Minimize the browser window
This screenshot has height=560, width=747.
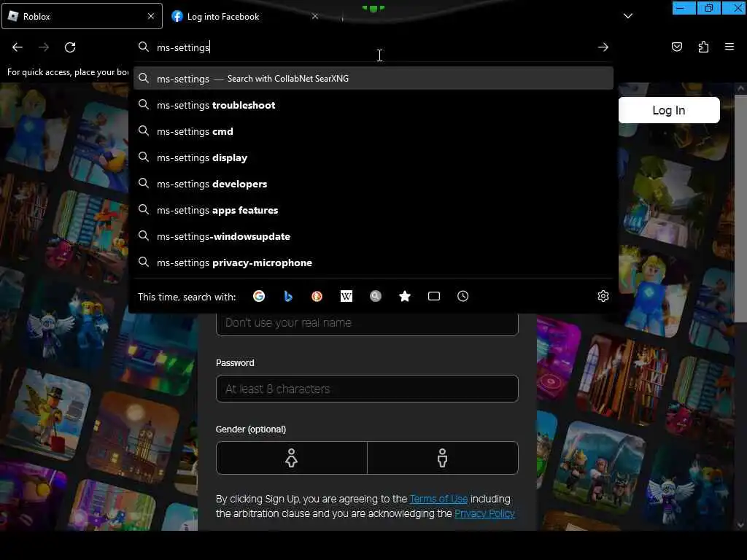click(x=684, y=8)
